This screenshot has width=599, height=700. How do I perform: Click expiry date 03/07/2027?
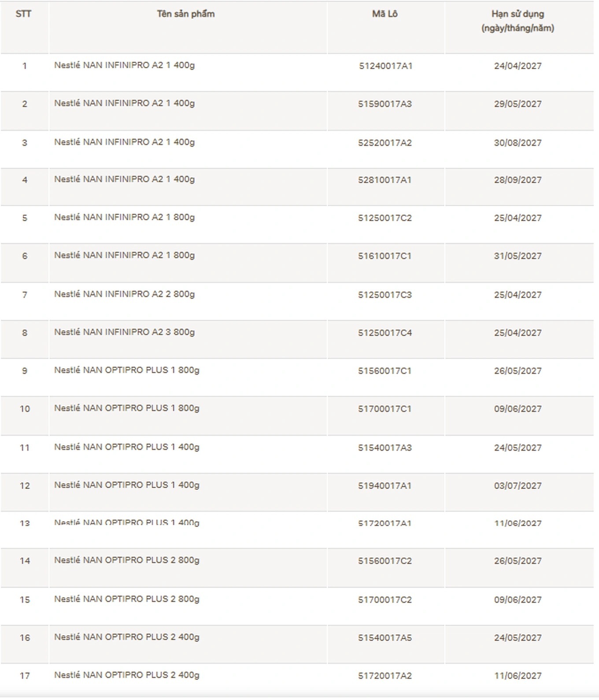pyautogui.click(x=518, y=485)
